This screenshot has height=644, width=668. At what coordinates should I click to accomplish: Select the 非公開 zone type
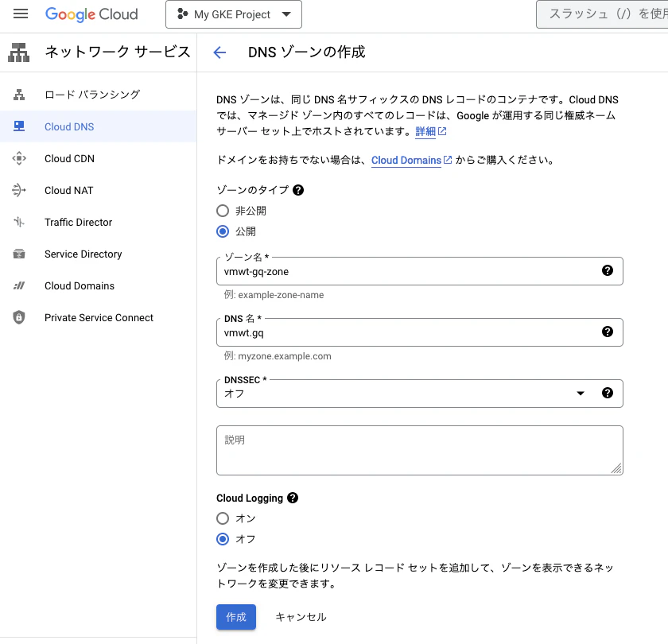pos(223,211)
